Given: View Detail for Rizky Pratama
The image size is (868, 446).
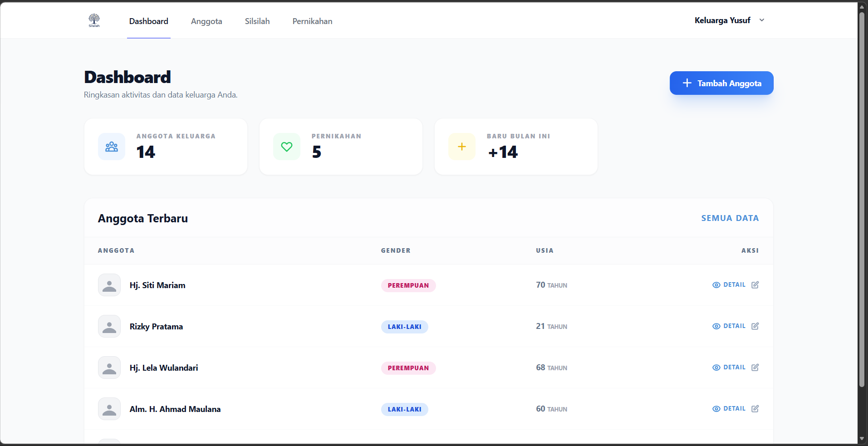Looking at the screenshot, I should 729,326.
